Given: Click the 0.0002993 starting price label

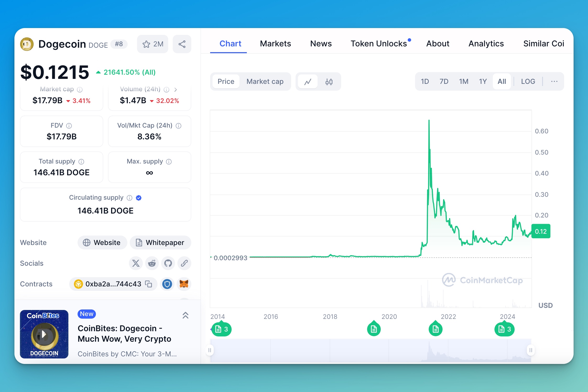Looking at the screenshot, I should [231, 258].
